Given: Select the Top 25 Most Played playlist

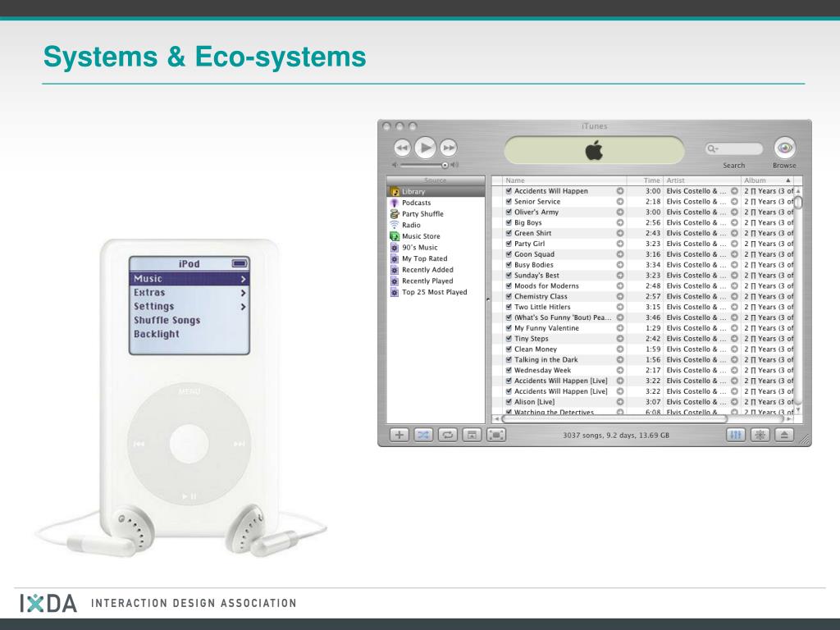Looking at the screenshot, I should click(436, 292).
